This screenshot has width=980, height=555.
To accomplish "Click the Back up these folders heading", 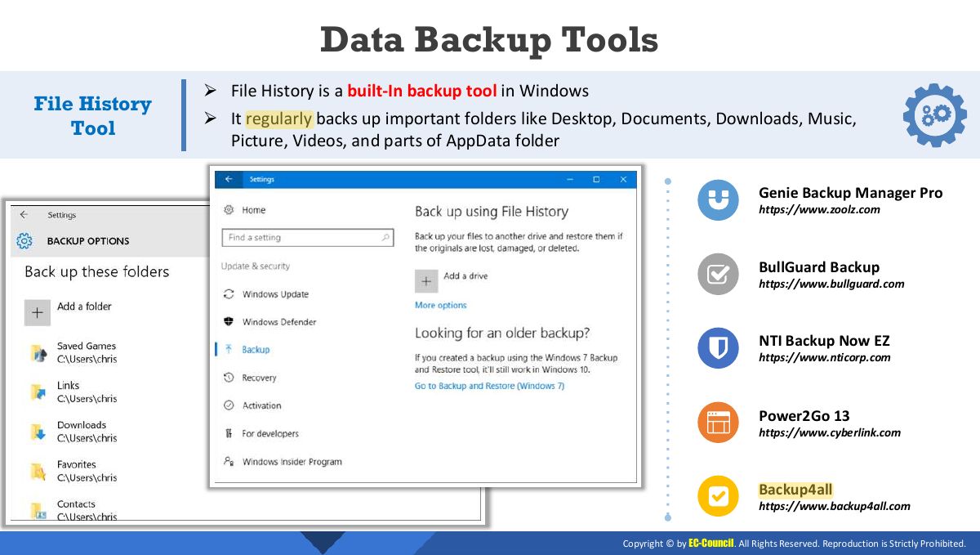I will tap(97, 271).
